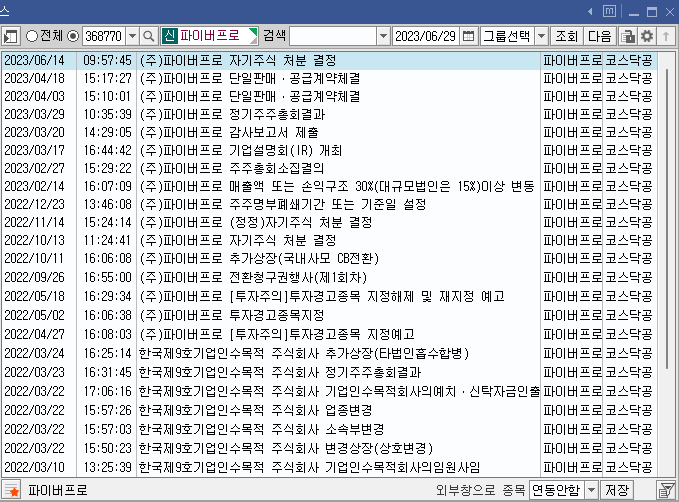Select the 2023/04/03 단일판매·공급계약체결 row
Viewport: 679px width, 502px height.
[x=329, y=96]
